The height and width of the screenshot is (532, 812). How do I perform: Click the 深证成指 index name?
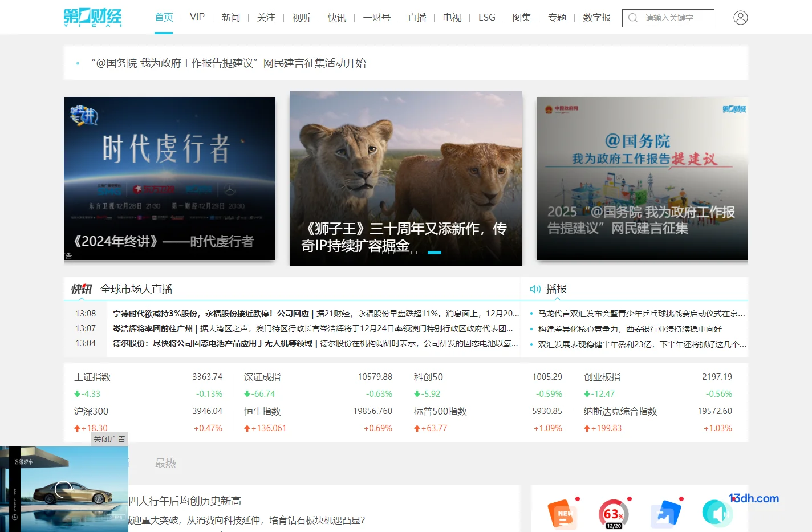click(x=262, y=377)
